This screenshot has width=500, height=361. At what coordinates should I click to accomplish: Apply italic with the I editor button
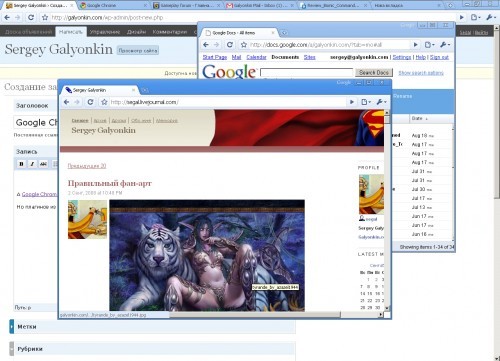tap(32, 164)
